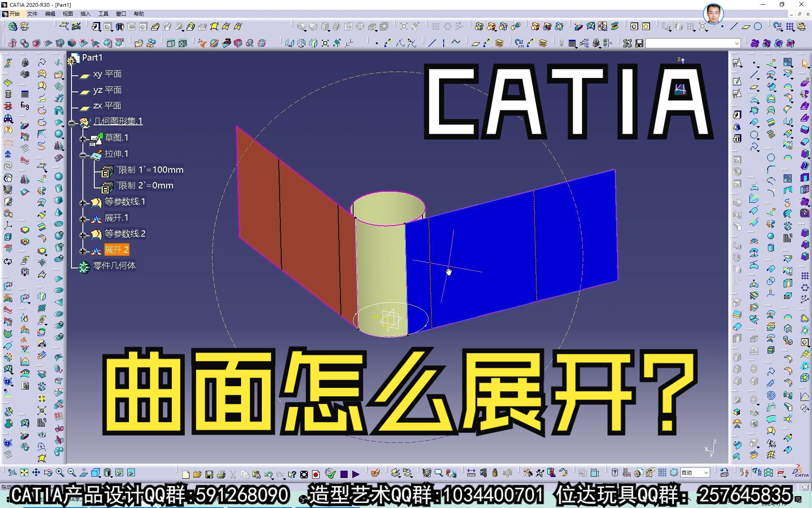Image resolution: width=812 pixels, height=508 pixels.
Task: Click the Zoom Out magnifier
Action: coord(71,472)
